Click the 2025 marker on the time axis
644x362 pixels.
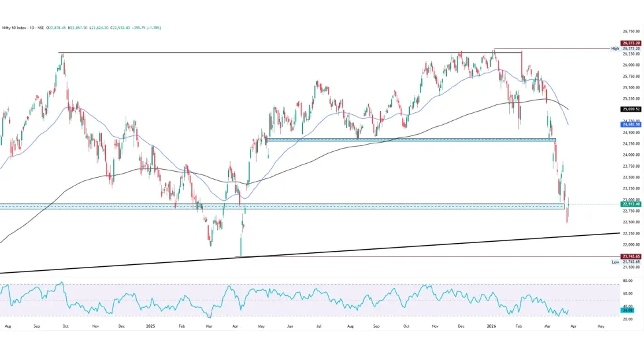pos(150,326)
